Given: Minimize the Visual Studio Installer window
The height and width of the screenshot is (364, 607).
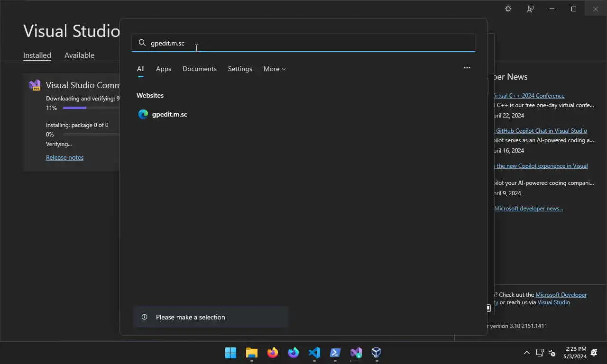Looking at the screenshot, I should click(x=552, y=9).
